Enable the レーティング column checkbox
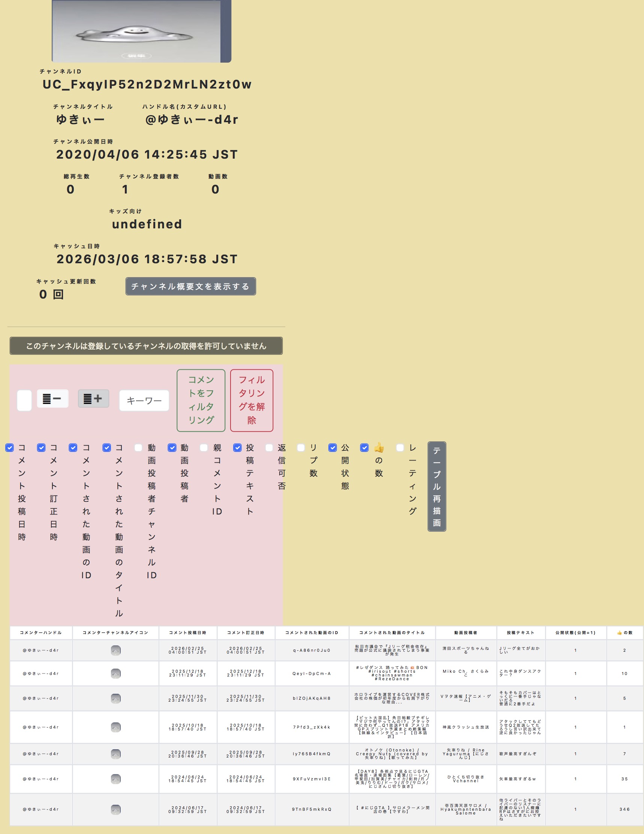Viewport: 644px width, 834px height. coord(400,447)
